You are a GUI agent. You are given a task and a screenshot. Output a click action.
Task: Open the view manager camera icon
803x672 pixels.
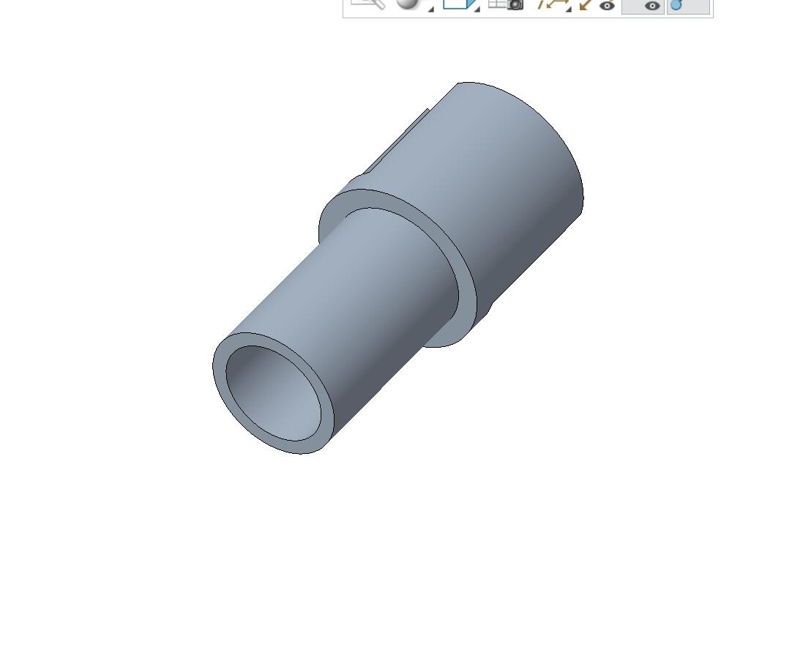[x=506, y=4]
